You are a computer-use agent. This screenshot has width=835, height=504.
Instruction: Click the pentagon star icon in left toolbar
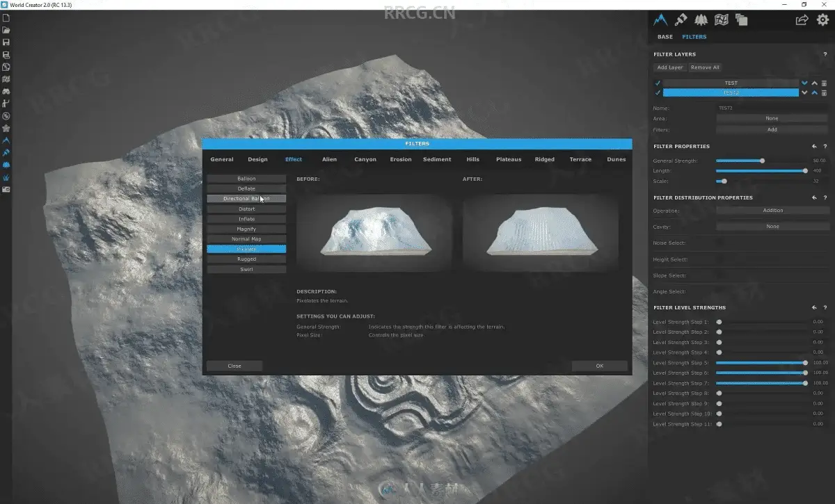tap(6, 128)
